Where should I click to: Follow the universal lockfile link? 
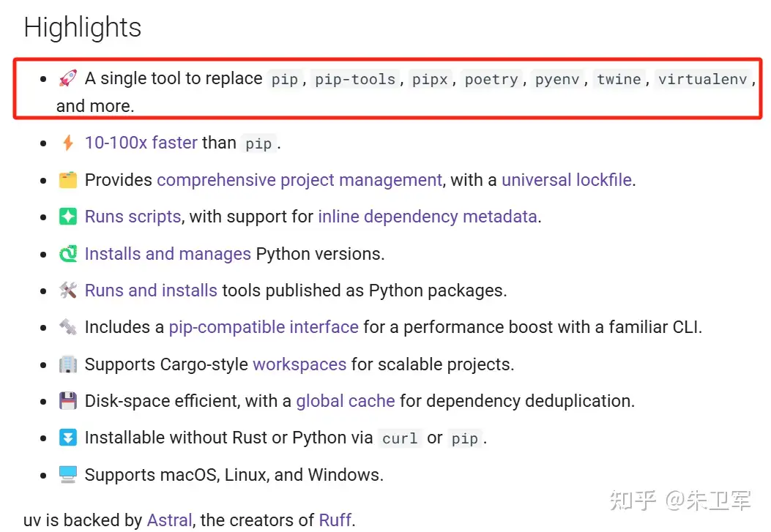tap(566, 180)
